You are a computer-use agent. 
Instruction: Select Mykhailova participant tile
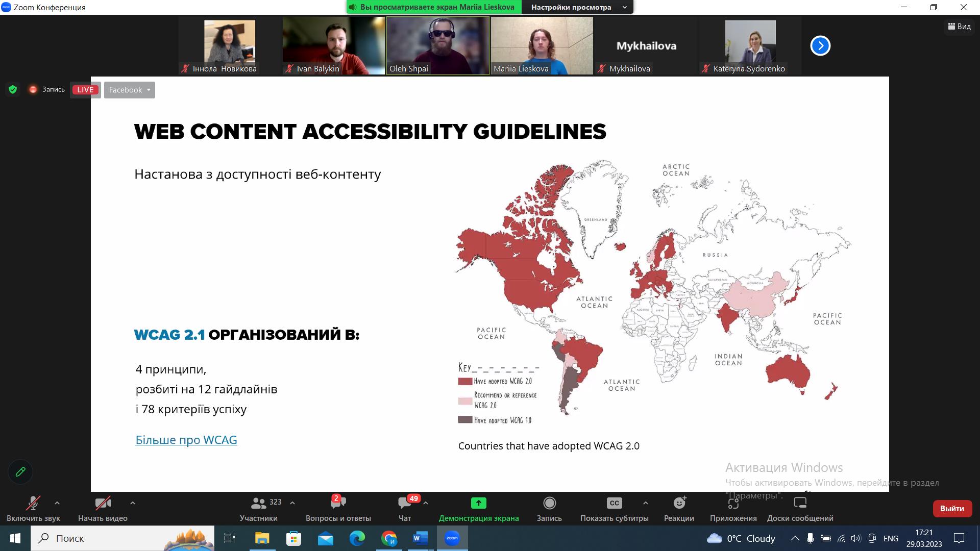pos(646,46)
